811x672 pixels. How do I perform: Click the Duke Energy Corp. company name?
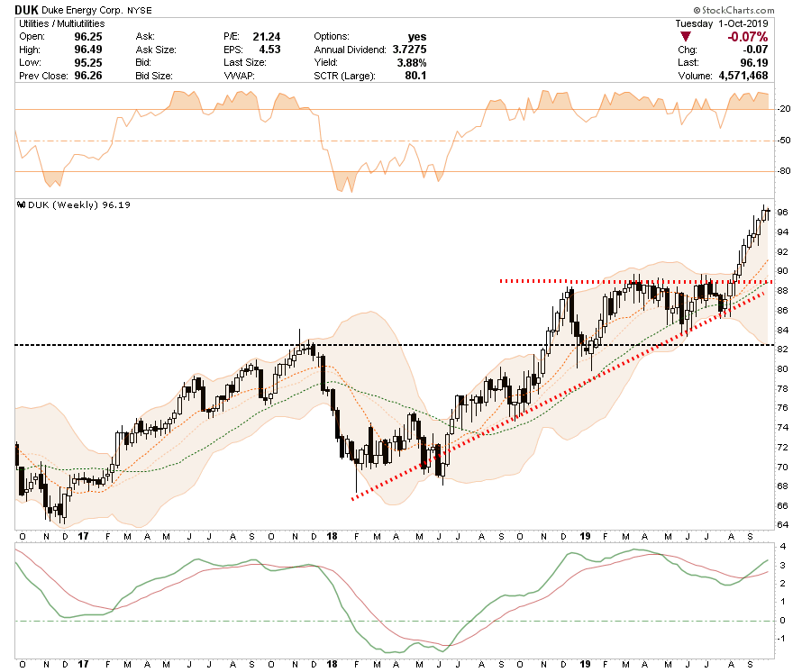click(82, 10)
